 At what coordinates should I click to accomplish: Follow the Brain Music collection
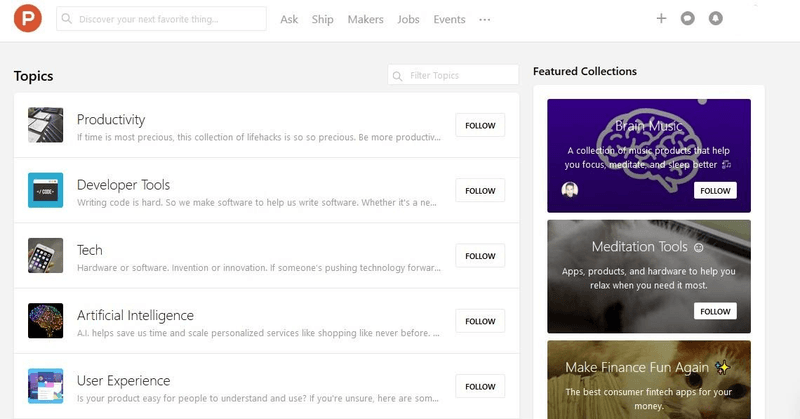pyautogui.click(x=715, y=190)
